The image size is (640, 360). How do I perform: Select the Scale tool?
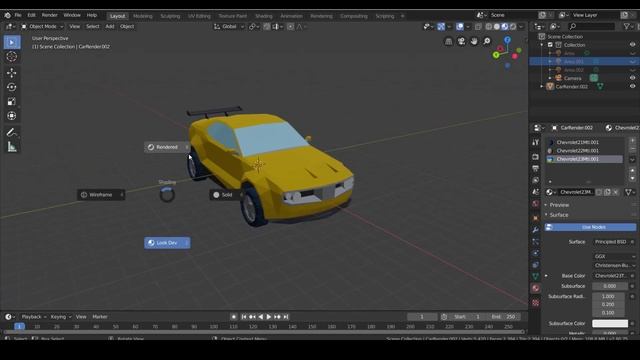coord(12,101)
